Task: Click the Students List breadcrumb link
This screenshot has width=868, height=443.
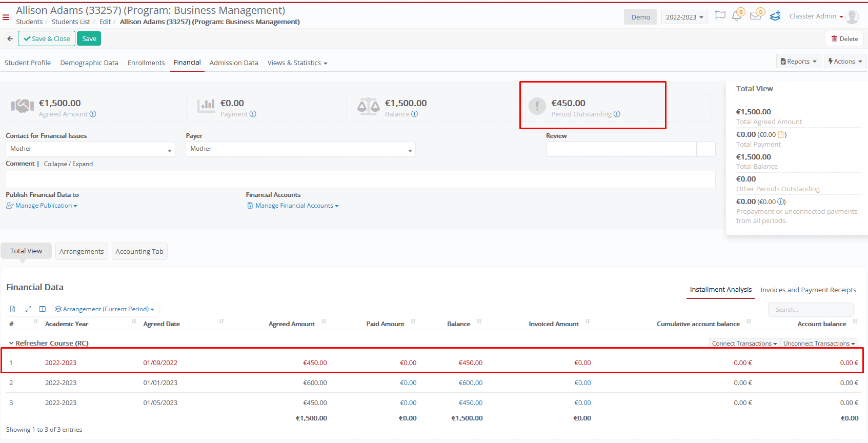Action: pyautogui.click(x=71, y=22)
